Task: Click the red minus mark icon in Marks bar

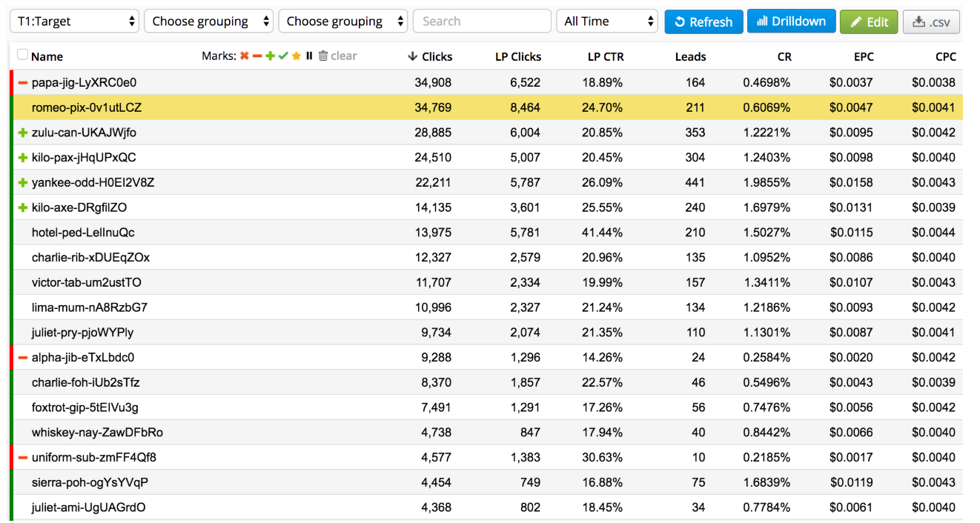Action: [x=258, y=56]
